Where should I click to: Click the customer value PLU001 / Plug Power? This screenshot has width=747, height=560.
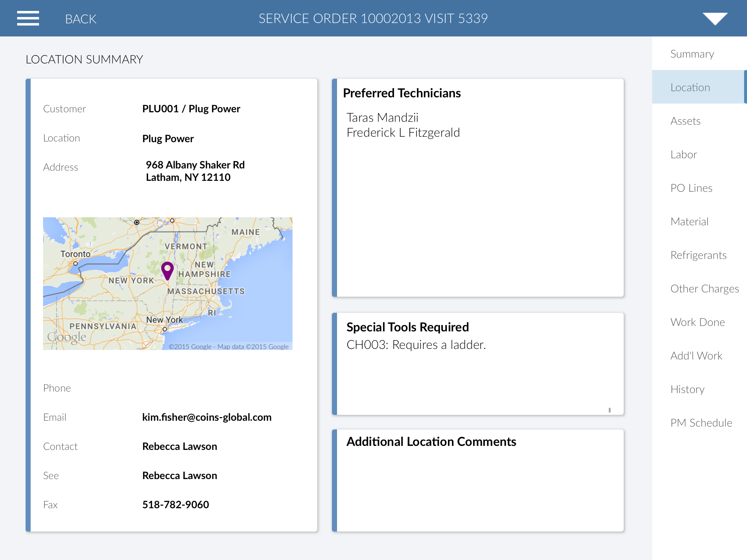[x=191, y=109]
